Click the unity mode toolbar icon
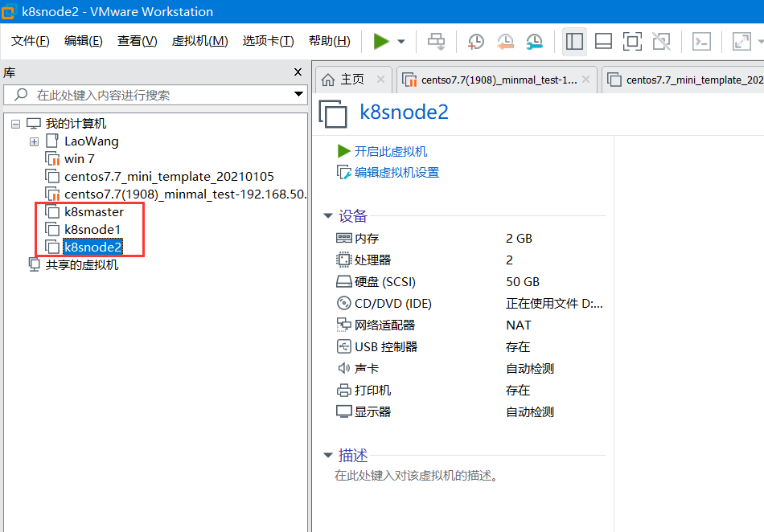The image size is (764, 532). click(662, 41)
